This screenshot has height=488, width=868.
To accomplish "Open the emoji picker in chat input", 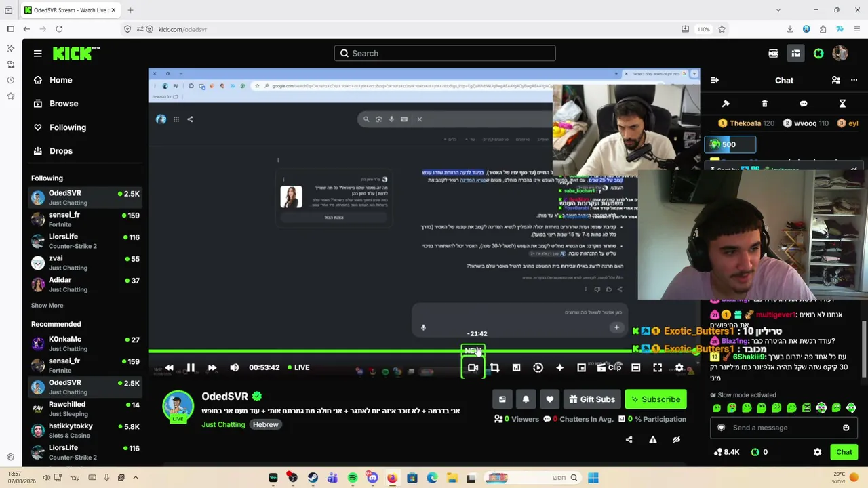I will [x=846, y=428].
